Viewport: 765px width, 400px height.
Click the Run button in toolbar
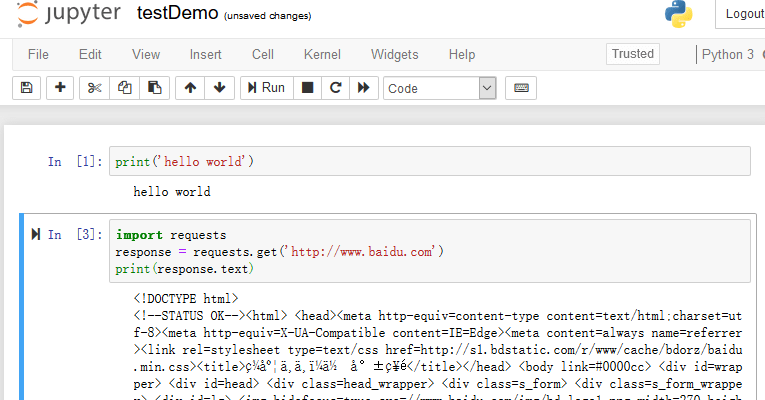(267, 88)
